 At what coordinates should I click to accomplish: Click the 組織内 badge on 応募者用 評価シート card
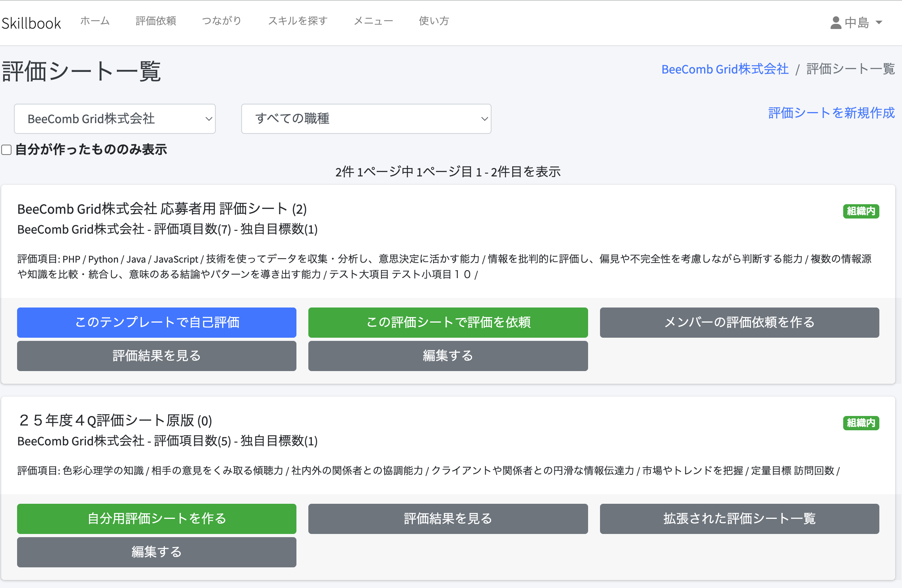861,211
